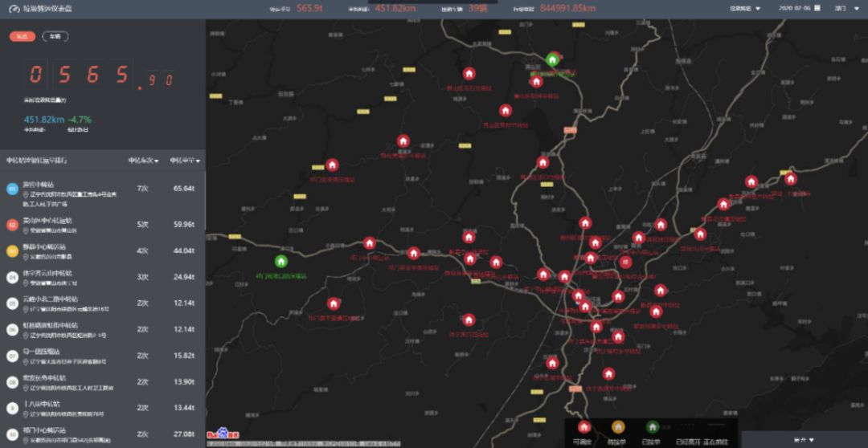Viewport: 868px width, 448px height.
Task: Select rank 01 blue badge in station list
Action: point(12,189)
